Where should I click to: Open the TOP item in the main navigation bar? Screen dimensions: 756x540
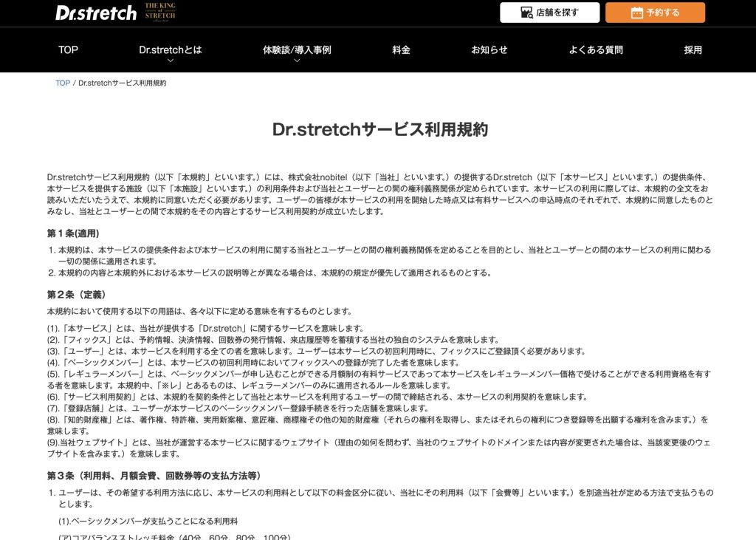pos(68,50)
